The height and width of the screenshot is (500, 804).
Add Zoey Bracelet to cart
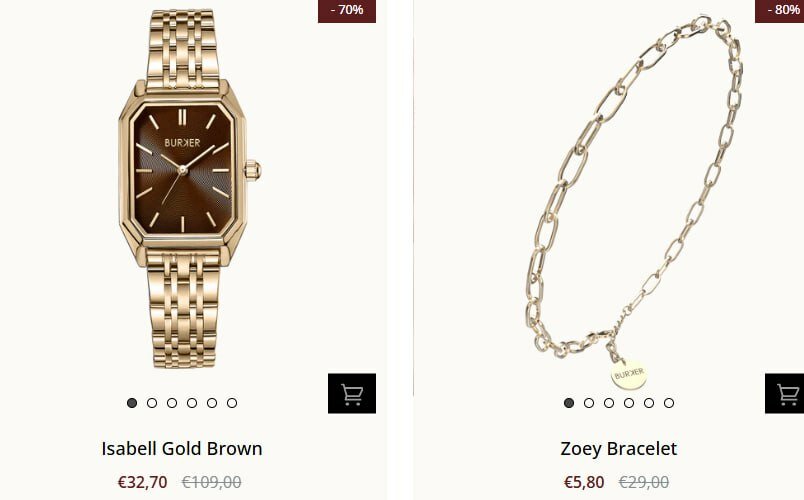(x=785, y=393)
